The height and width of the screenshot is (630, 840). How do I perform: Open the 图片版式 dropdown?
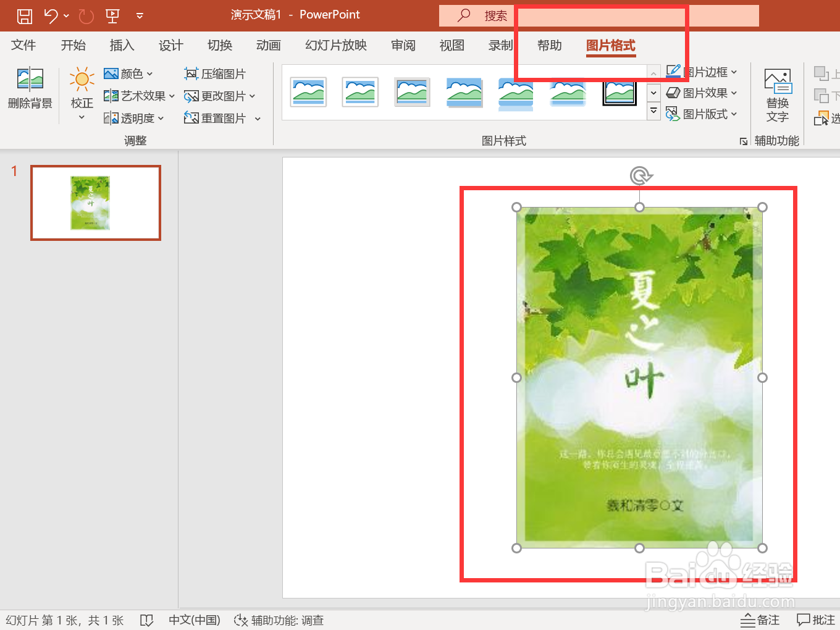pos(702,114)
